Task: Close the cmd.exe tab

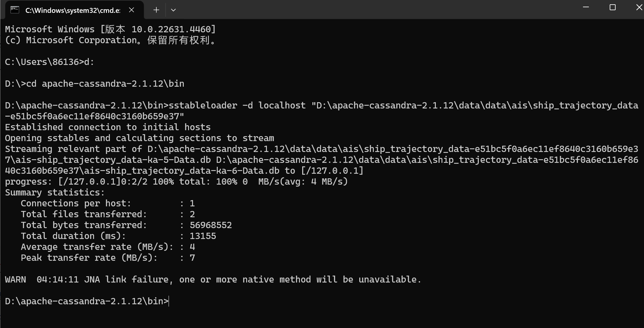Action: tap(132, 10)
